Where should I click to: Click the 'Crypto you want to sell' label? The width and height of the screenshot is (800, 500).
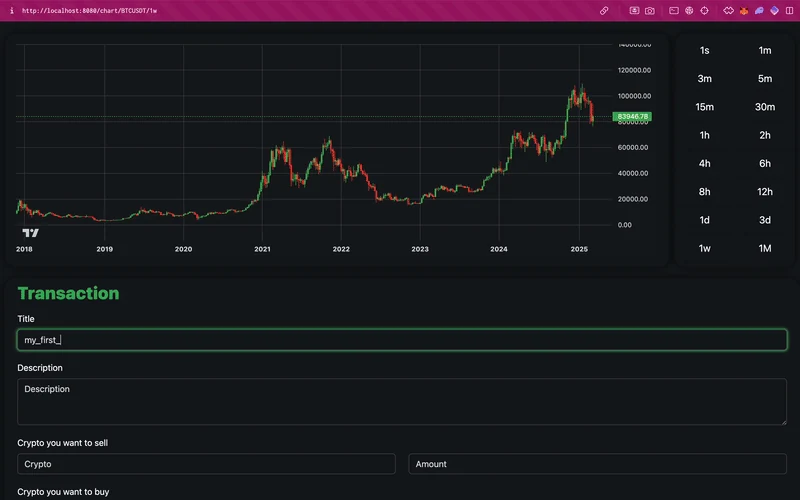63,443
